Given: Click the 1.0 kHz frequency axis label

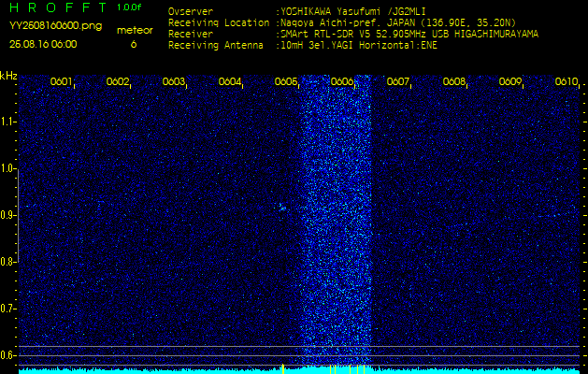Looking at the screenshot, I should click(x=7, y=168).
